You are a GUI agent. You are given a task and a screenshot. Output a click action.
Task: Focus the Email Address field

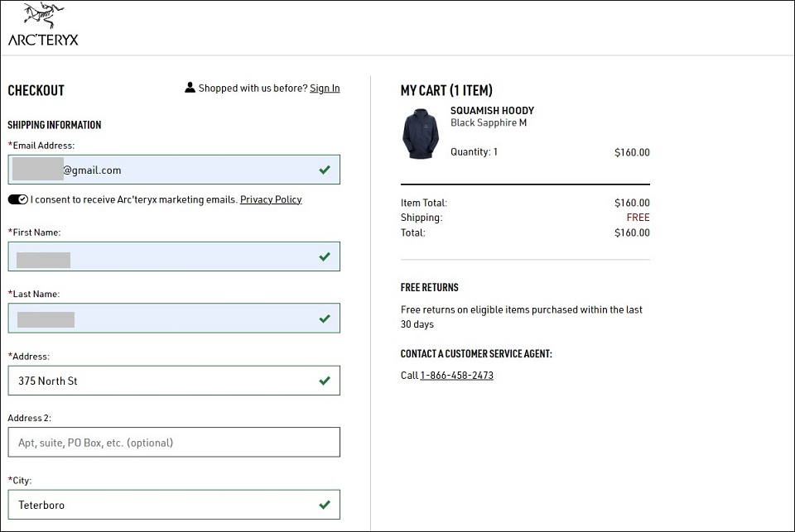[x=174, y=170]
